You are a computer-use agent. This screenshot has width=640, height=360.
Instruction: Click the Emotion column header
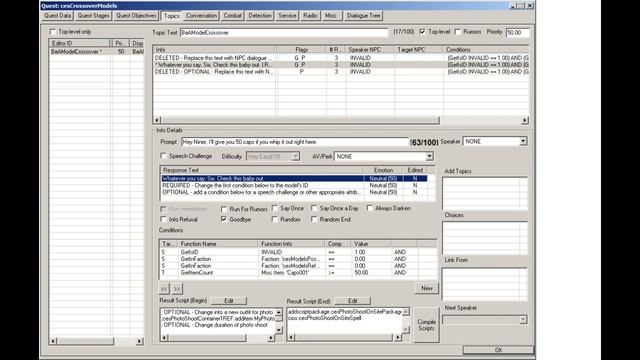click(x=383, y=170)
